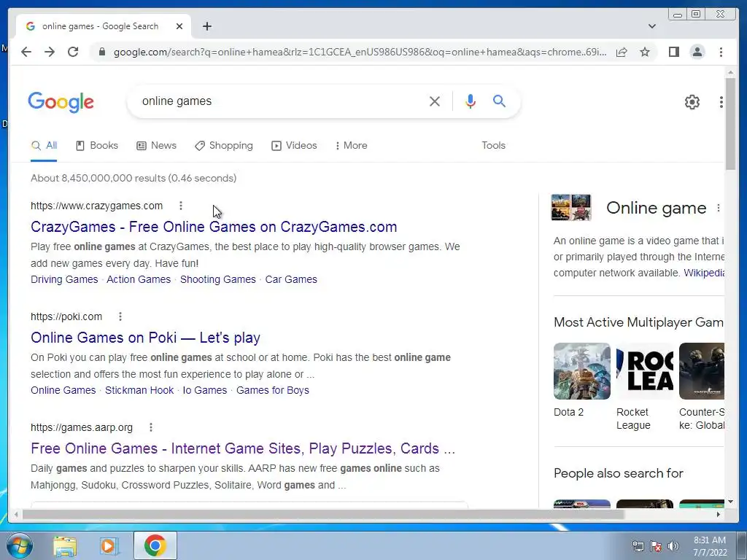Open Online Games on Poki result
The height and width of the screenshot is (560, 747).
145,338
